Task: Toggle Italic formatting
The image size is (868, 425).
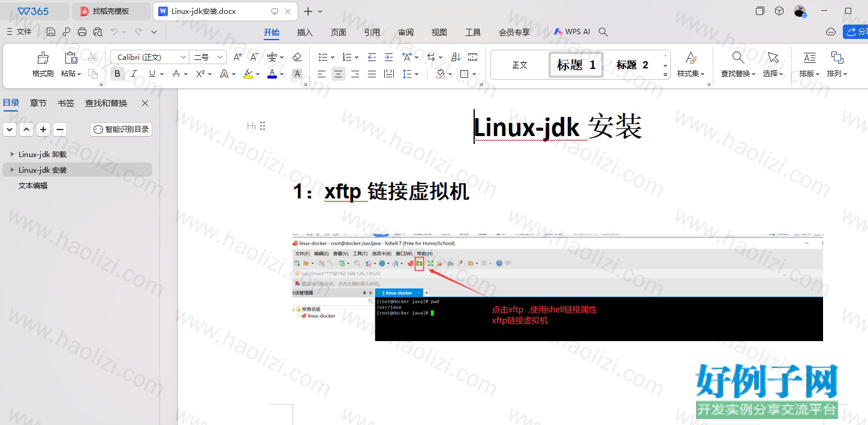Action: tap(134, 74)
